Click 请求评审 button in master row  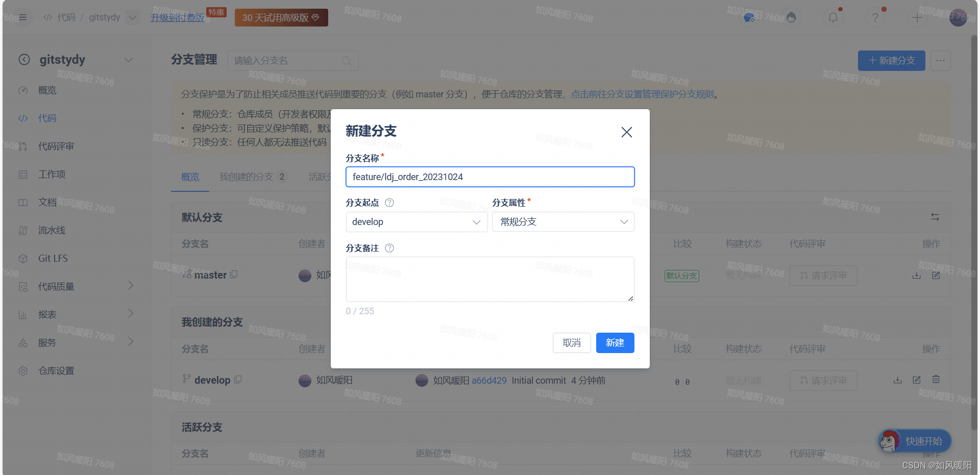pos(823,276)
